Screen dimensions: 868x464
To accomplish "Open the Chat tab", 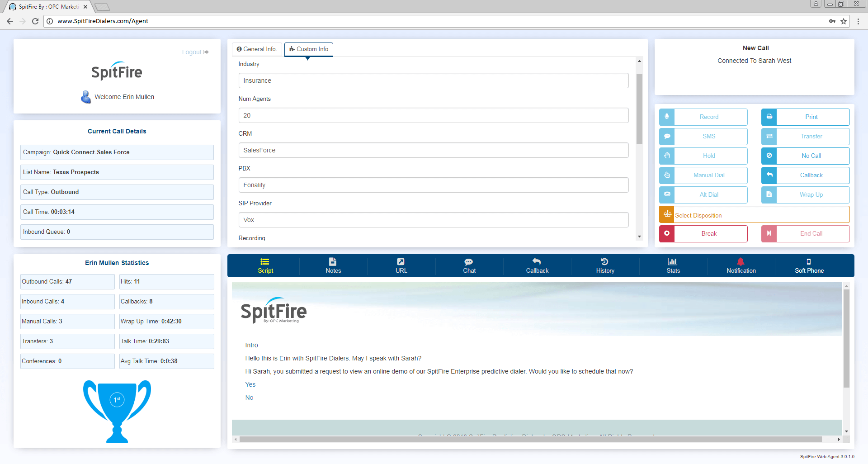I will [x=469, y=266].
